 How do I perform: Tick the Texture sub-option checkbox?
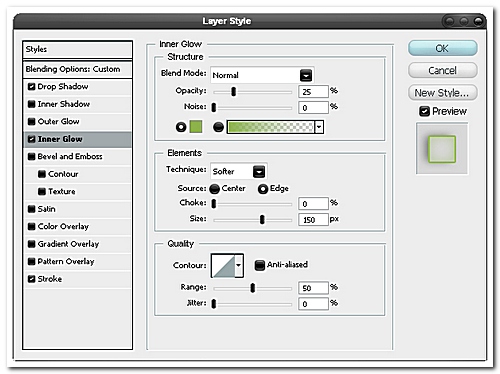pyautogui.click(x=42, y=191)
